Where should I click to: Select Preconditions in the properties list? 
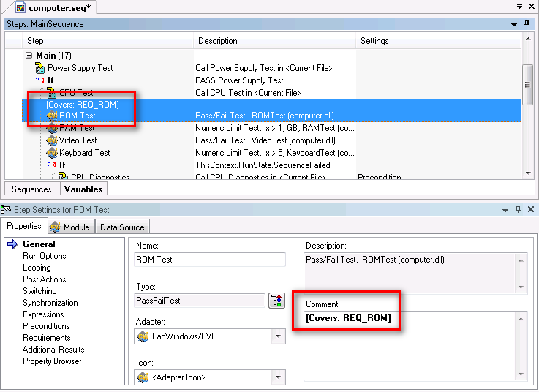(x=46, y=326)
